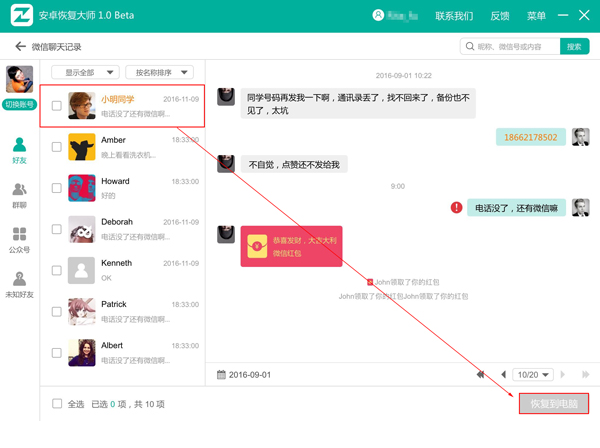This screenshot has height=448, width=600.
Task: Expand the 显示全部 filter dropdown
Action: point(85,72)
